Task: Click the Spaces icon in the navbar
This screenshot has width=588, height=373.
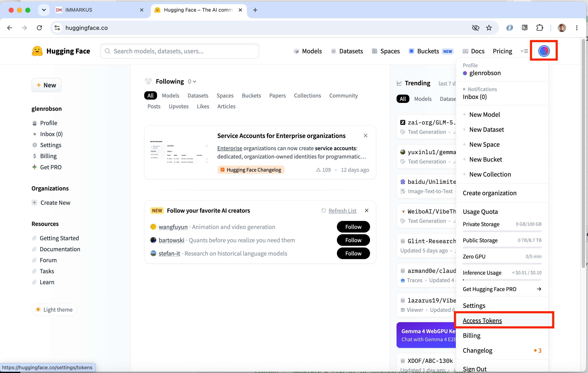Action: [x=374, y=51]
